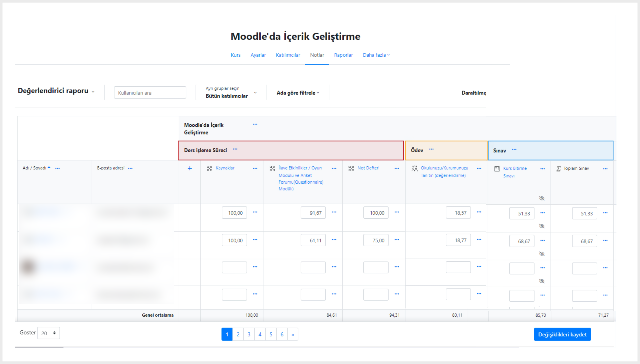Click hidden eye icon under Kurs Bitirme Sınavı header
Viewport: 640px width, 364px height.
542,198
